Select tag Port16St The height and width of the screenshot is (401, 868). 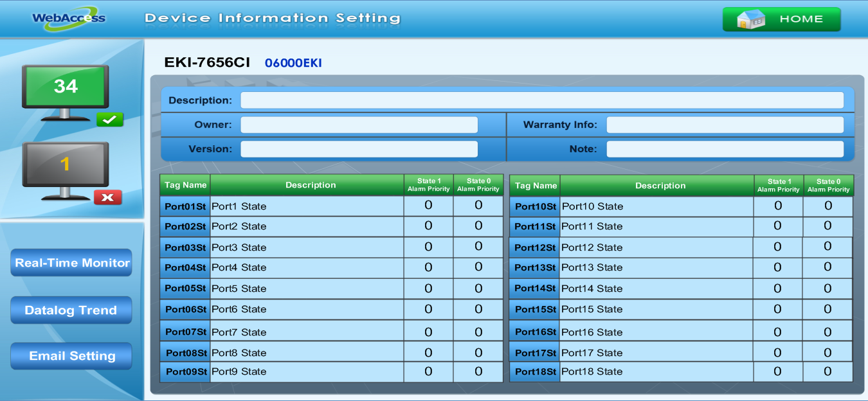535,332
